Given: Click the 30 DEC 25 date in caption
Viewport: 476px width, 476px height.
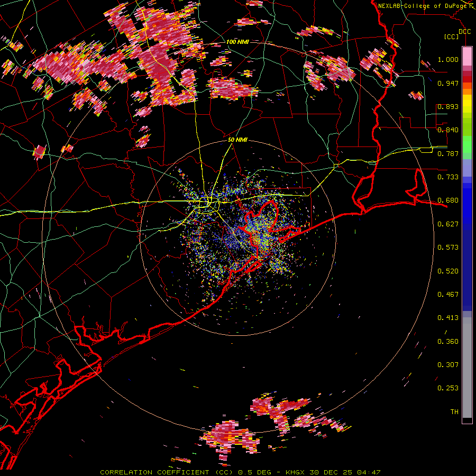Looking at the screenshot, I should click(332, 472).
